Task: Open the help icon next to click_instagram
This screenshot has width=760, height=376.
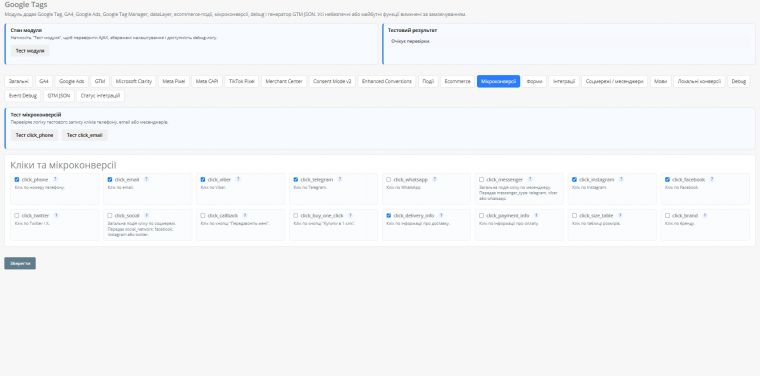Action: [x=621, y=179]
